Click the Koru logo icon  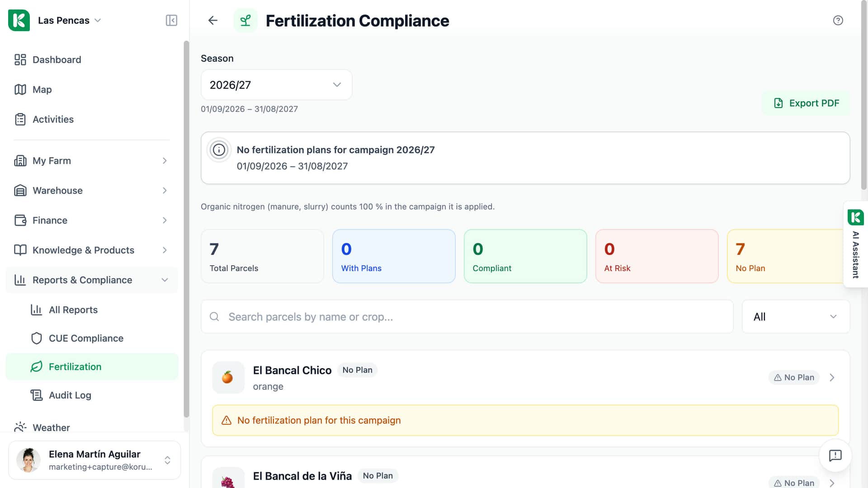[x=19, y=20]
